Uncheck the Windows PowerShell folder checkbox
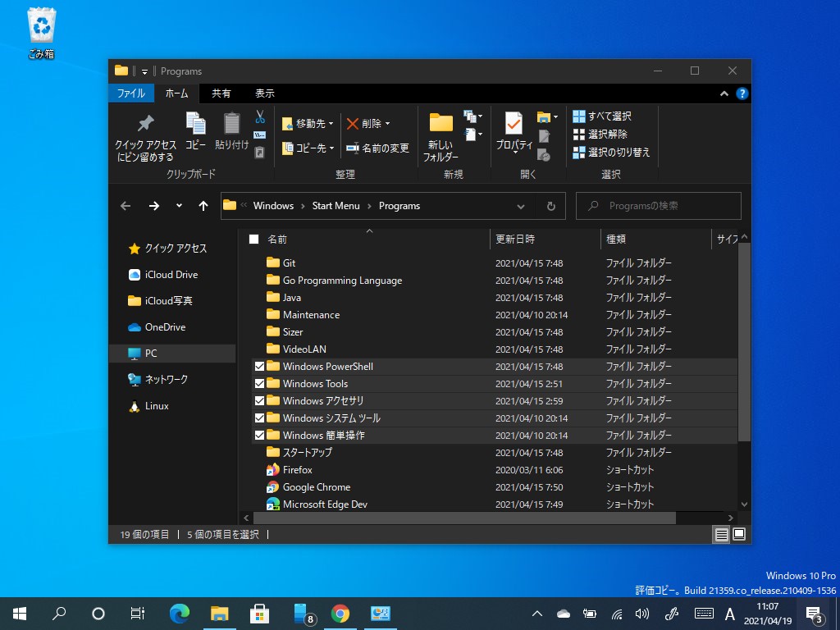Viewport: 840px width, 630px height. coord(259,366)
